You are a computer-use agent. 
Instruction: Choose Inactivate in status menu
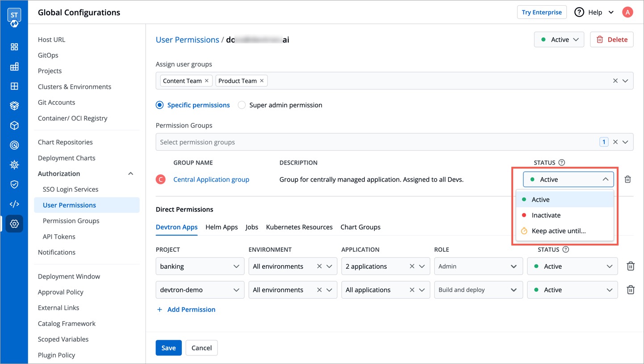[565, 215]
